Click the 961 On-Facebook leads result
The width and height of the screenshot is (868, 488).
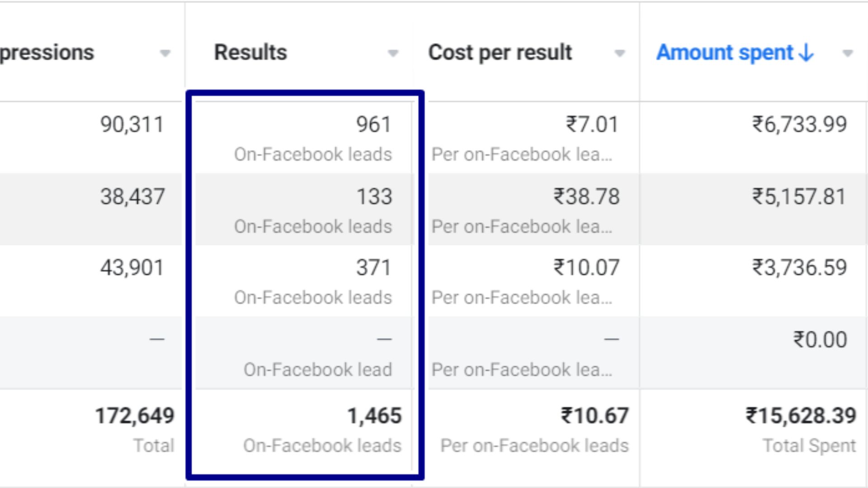pyautogui.click(x=373, y=125)
